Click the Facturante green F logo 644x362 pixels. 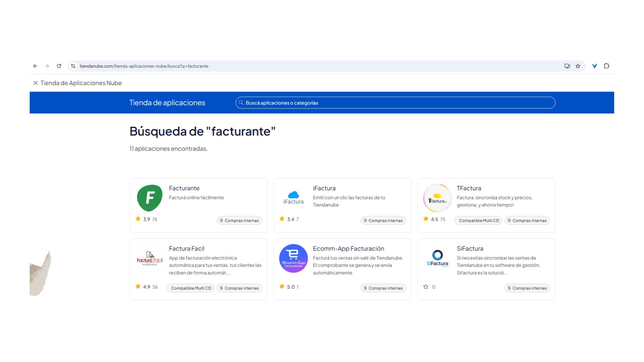150,198
